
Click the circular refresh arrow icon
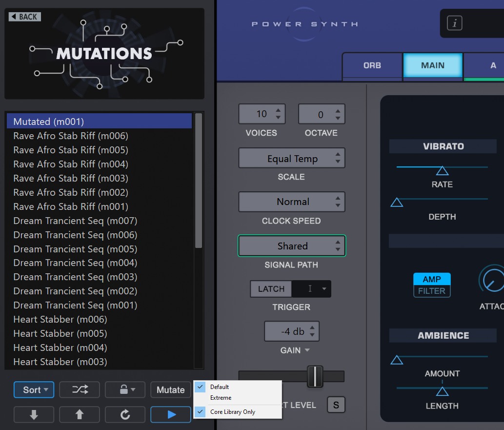pyautogui.click(x=125, y=414)
